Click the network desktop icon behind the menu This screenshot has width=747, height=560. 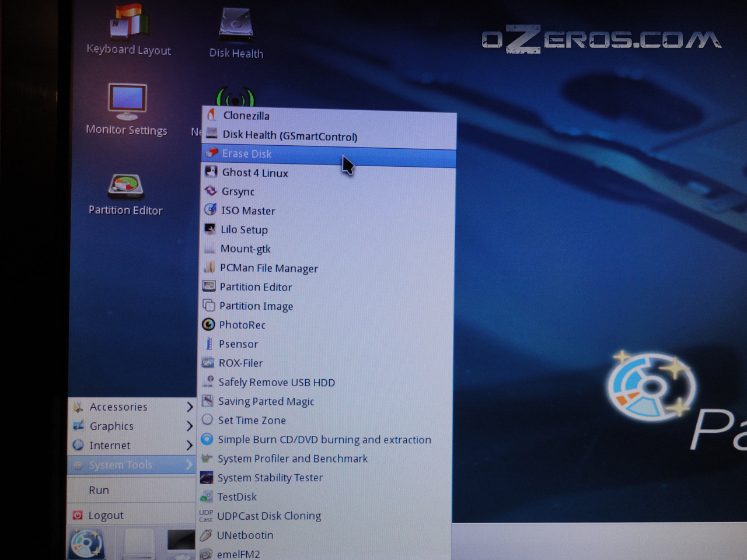(x=235, y=96)
